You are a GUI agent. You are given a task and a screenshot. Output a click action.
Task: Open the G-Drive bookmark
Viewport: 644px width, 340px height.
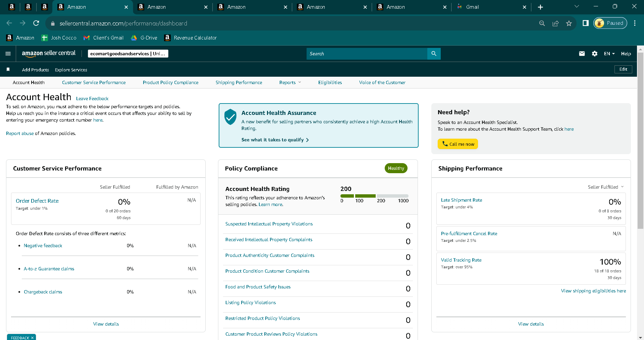coord(144,38)
